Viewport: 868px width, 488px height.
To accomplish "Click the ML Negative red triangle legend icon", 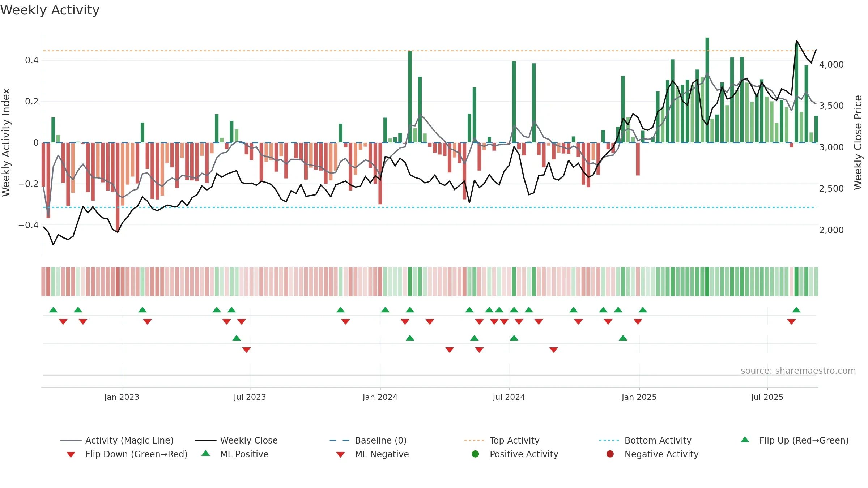I will (340, 455).
